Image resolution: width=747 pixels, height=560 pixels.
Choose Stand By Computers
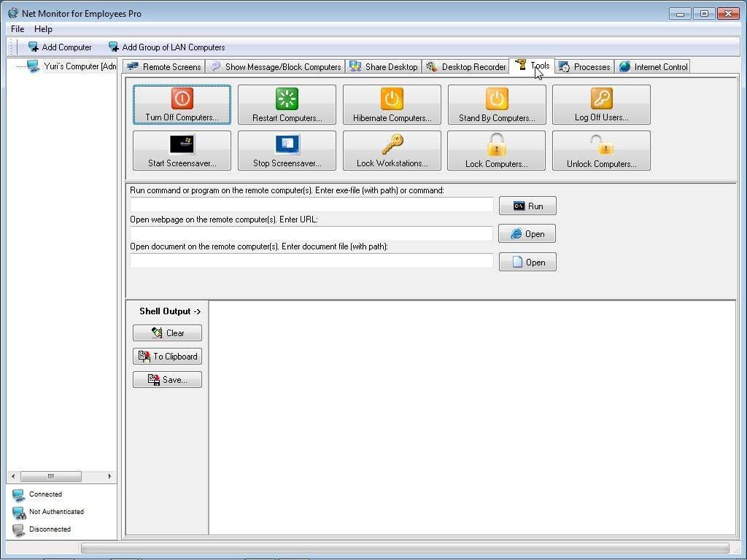[x=496, y=105]
